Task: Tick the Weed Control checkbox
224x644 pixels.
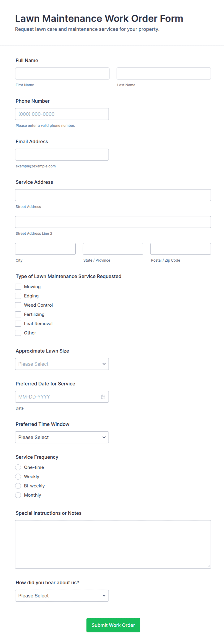Action: click(18, 305)
